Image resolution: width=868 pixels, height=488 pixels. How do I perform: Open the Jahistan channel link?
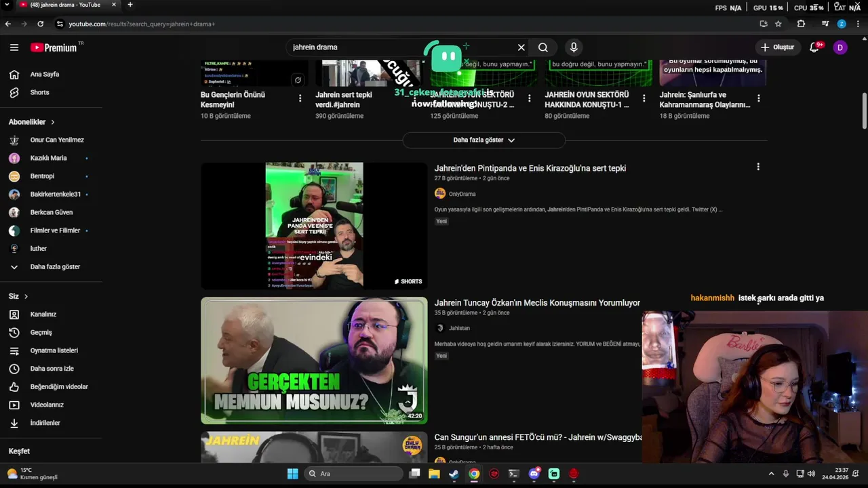click(459, 328)
